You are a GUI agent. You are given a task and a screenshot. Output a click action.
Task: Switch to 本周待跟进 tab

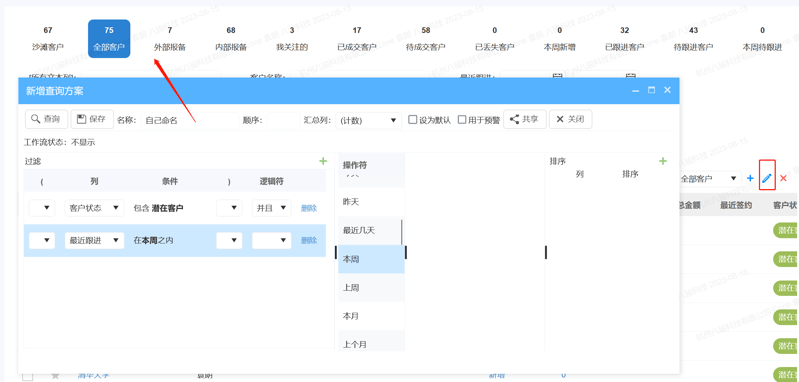pyautogui.click(x=762, y=39)
